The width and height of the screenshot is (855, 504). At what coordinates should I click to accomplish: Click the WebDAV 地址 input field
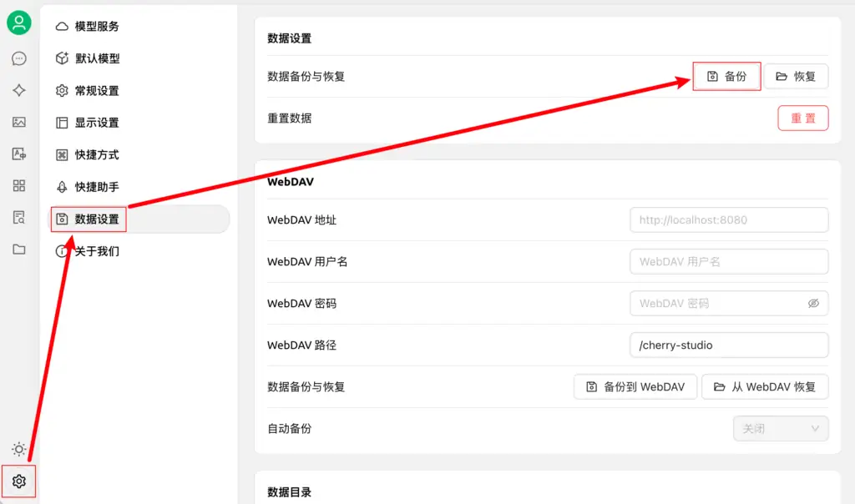pyautogui.click(x=728, y=219)
